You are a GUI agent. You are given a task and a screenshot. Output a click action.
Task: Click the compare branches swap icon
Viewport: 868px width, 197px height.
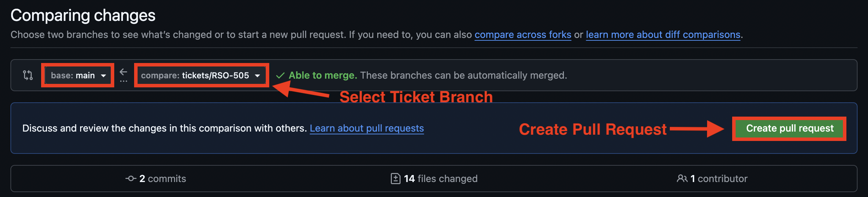coord(28,75)
